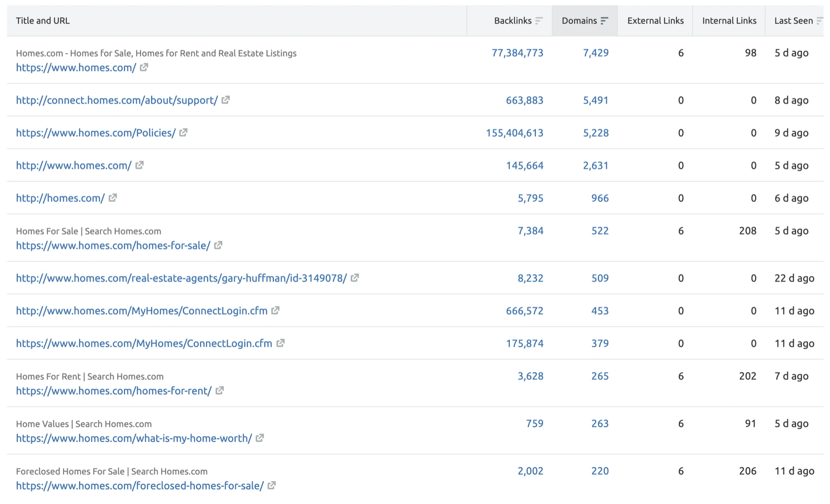This screenshot has height=504, width=830.
Task: Open external icon beside https MyHomes/ConnectLogin.cfm
Action: click(280, 343)
